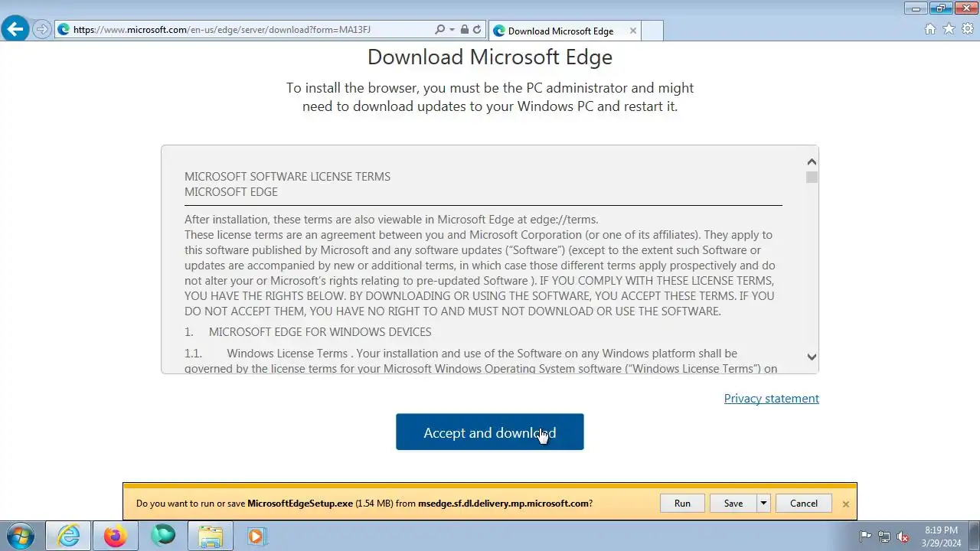Click the muted volume tray icon
The width and height of the screenshot is (980, 551).
903,536
